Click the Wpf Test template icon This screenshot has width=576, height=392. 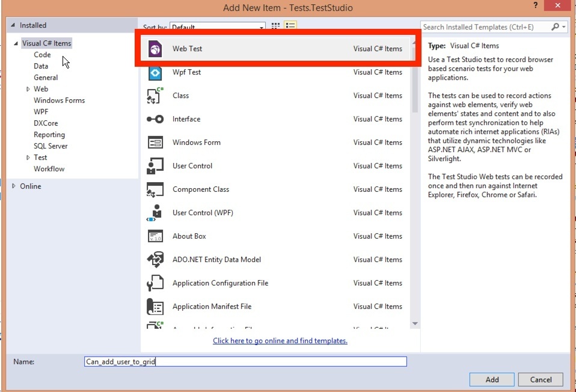(155, 73)
